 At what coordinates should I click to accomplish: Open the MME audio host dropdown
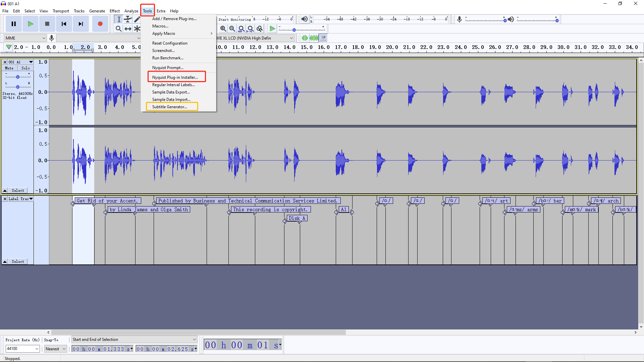click(x=25, y=38)
